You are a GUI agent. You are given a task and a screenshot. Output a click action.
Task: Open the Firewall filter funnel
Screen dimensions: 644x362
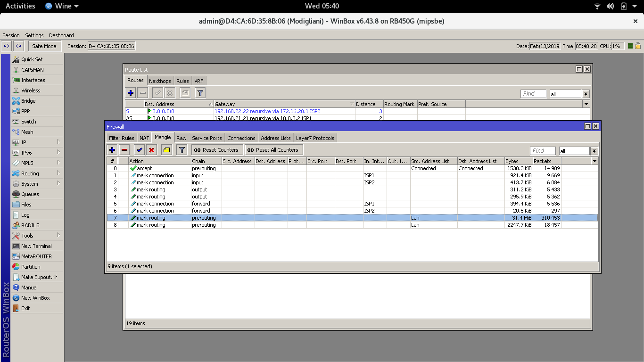click(182, 150)
